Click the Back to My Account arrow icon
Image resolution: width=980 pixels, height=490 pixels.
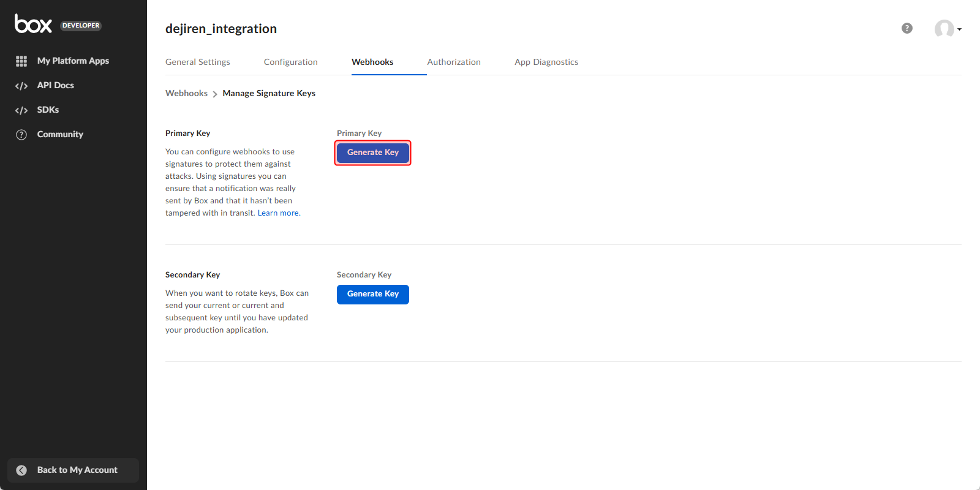click(21, 470)
